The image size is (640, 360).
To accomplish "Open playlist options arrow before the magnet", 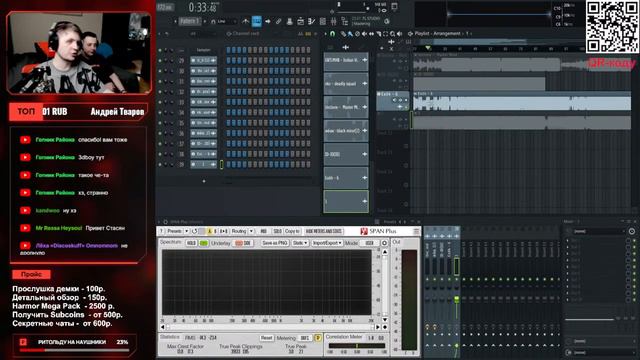I will [326, 33].
